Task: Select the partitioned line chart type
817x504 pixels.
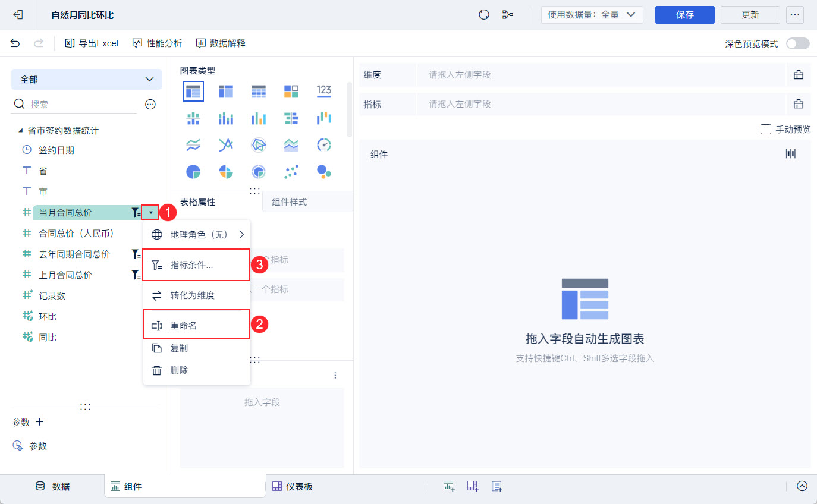Action: click(x=193, y=144)
